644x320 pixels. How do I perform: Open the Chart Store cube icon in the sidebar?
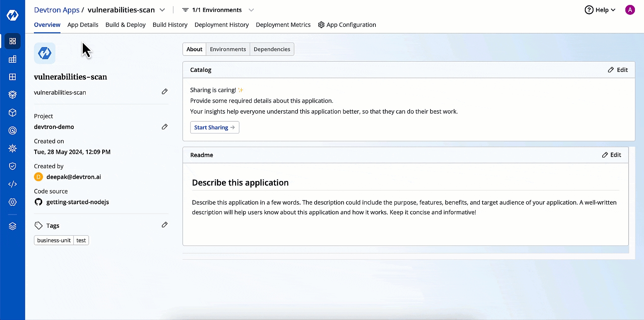pyautogui.click(x=12, y=113)
